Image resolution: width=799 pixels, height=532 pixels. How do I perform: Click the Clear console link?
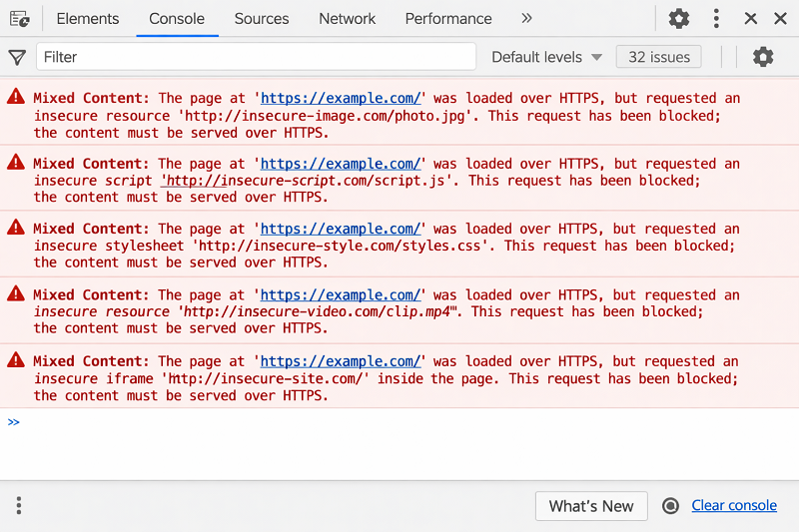[x=734, y=505]
